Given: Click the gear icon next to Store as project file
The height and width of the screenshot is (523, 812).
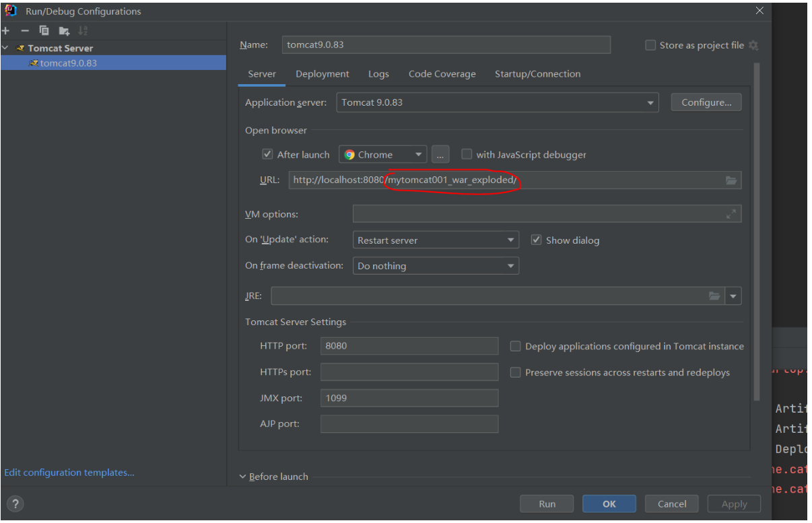Looking at the screenshot, I should coord(753,45).
